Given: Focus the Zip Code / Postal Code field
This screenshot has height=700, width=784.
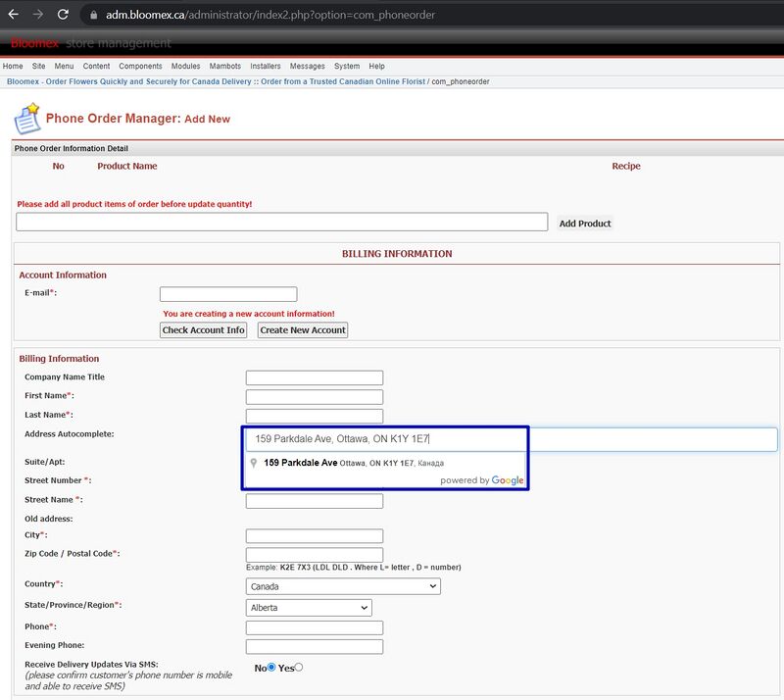Looking at the screenshot, I should (315, 554).
